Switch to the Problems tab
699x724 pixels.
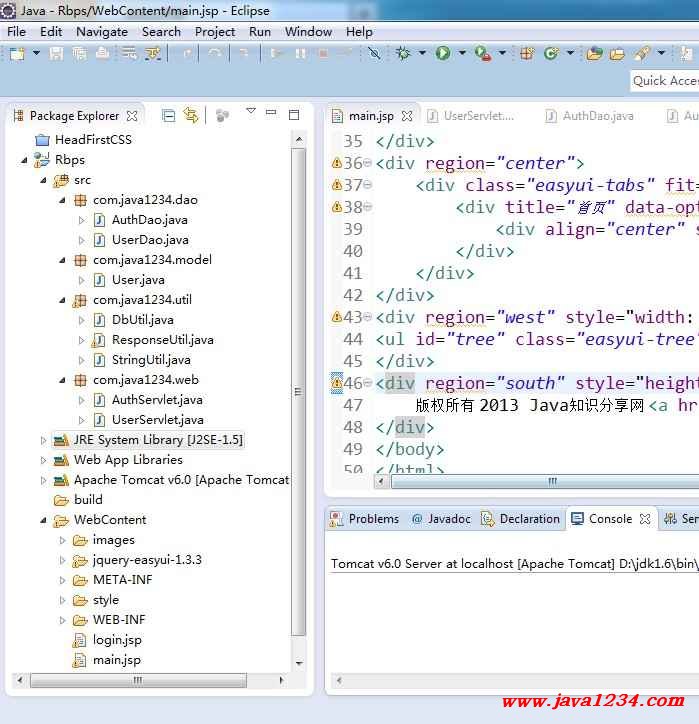point(365,519)
